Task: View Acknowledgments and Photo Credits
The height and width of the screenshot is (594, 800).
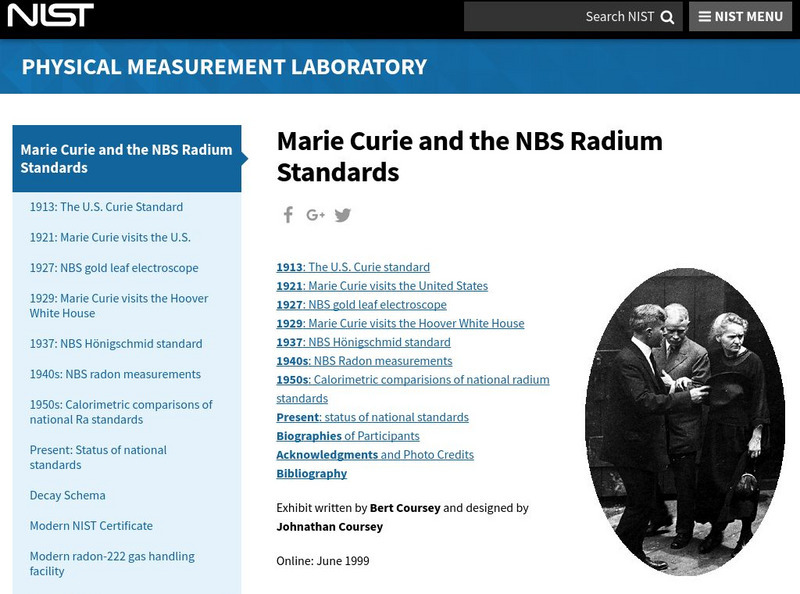Action: click(x=373, y=454)
